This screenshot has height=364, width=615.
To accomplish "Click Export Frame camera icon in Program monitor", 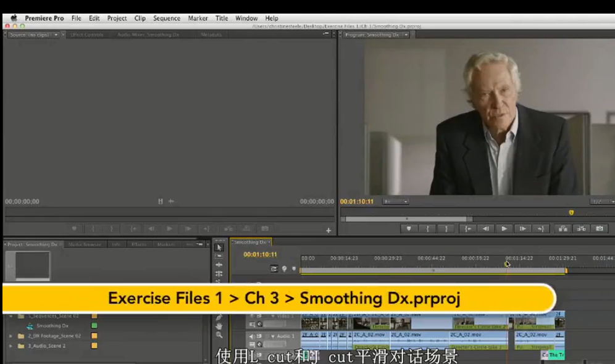I will [599, 228].
